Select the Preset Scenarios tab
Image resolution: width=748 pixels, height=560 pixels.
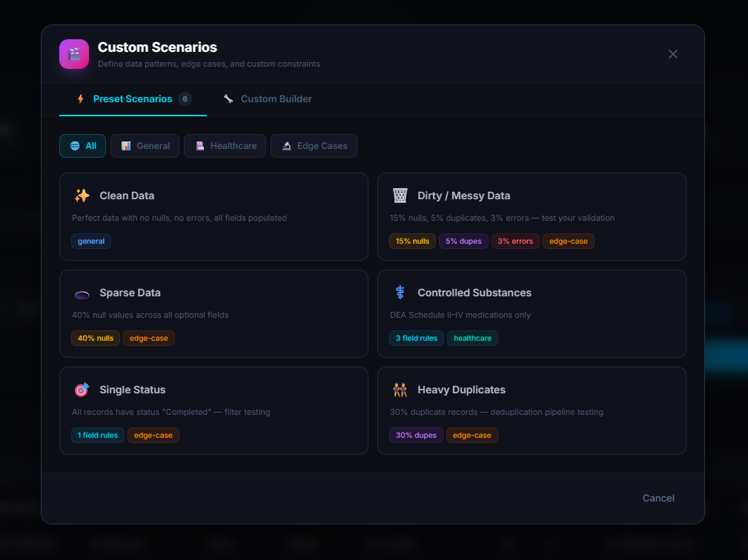coord(131,99)
